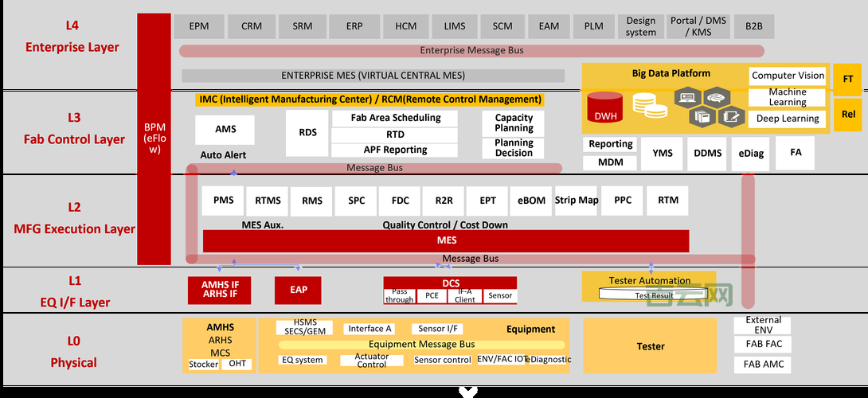
Task: Select the laptop hexagon icon
Action: click(686, 98)
